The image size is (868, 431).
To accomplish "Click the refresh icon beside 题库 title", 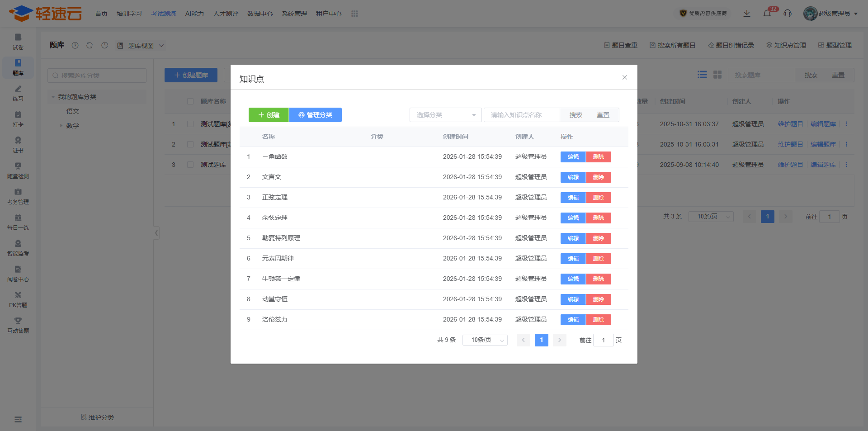I will pos(90,45).
